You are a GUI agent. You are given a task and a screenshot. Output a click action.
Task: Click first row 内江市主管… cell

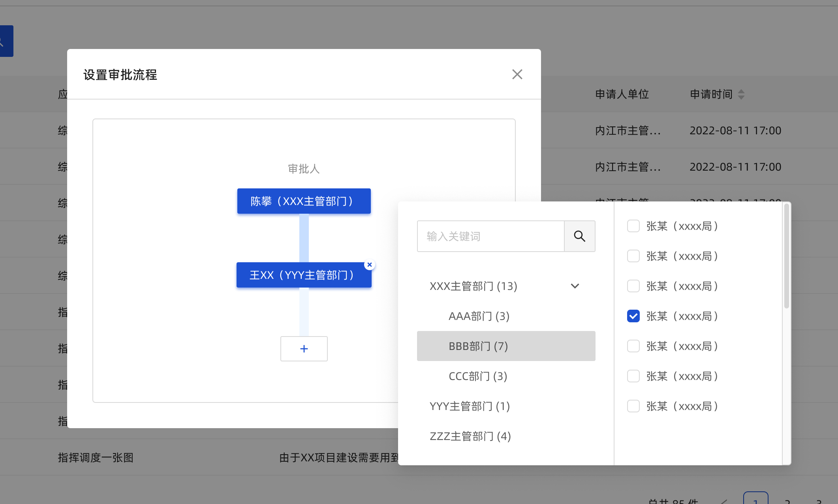point(628,130)
